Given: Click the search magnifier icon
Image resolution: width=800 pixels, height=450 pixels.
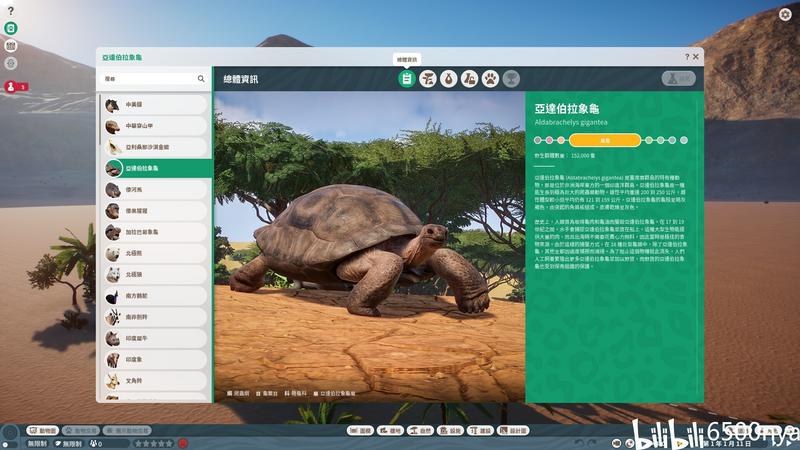Looking at the screenshot, I should click(x=201, y=79).
